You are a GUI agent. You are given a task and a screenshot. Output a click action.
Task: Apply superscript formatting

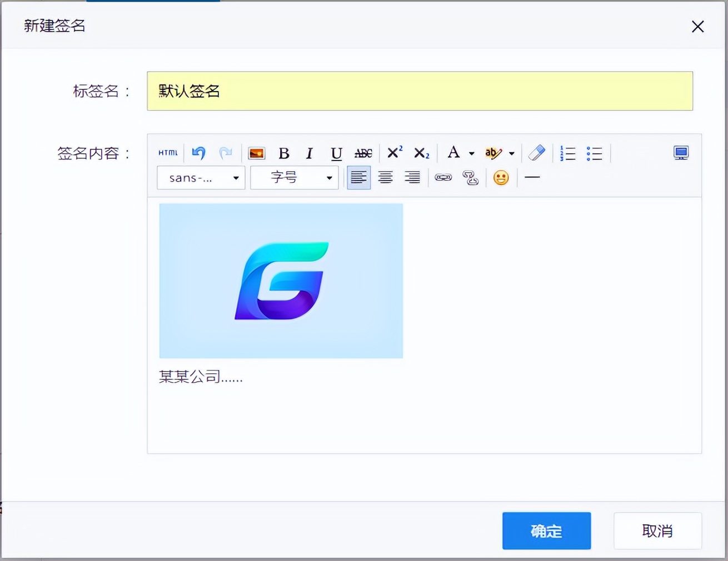(x=393, y=152)
